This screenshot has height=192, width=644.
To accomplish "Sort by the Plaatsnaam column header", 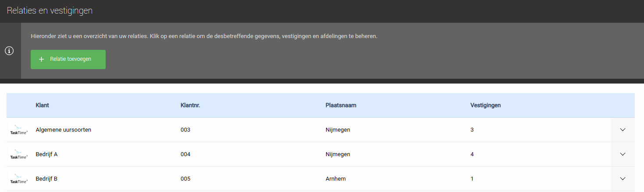I will point(341,105).
